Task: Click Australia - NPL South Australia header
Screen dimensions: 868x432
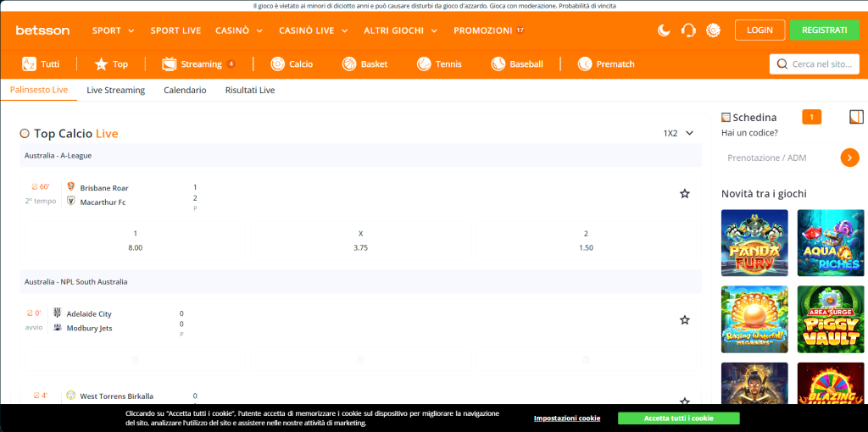Action: point(360,281)
